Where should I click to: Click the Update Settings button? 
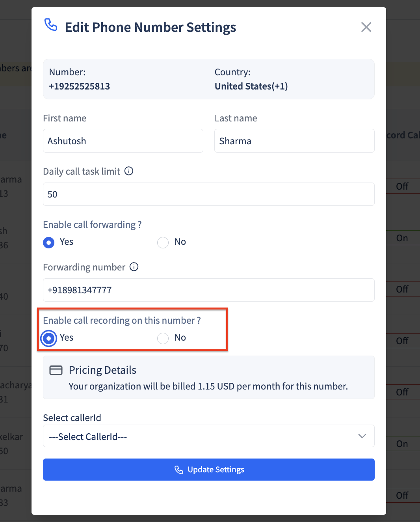[209, 470]
